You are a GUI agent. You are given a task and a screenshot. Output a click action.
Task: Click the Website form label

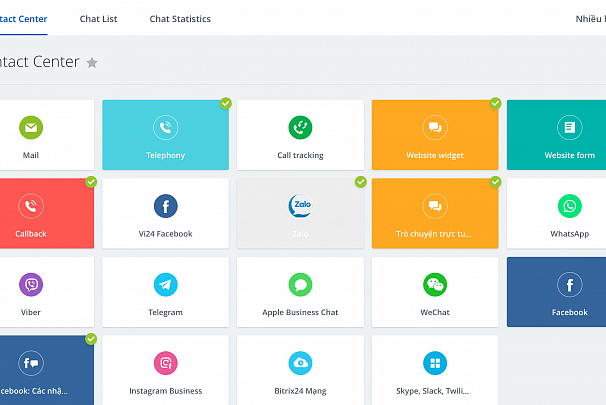pyautogui.click(x=570, y=155)
